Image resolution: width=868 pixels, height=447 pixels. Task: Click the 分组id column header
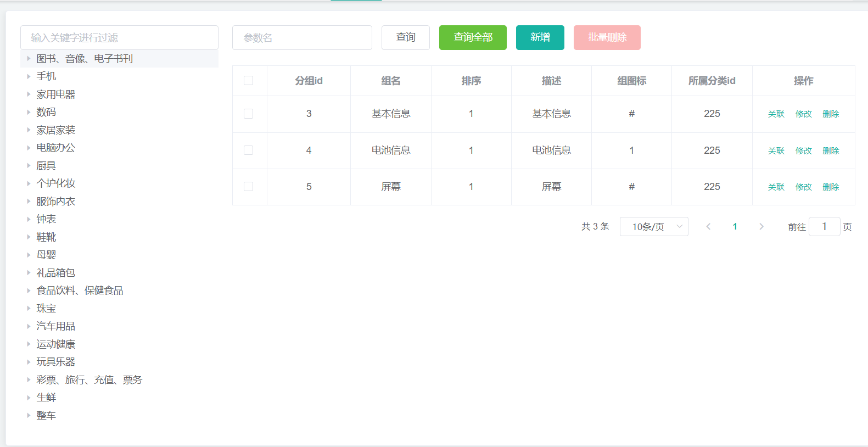pos(309,81)
